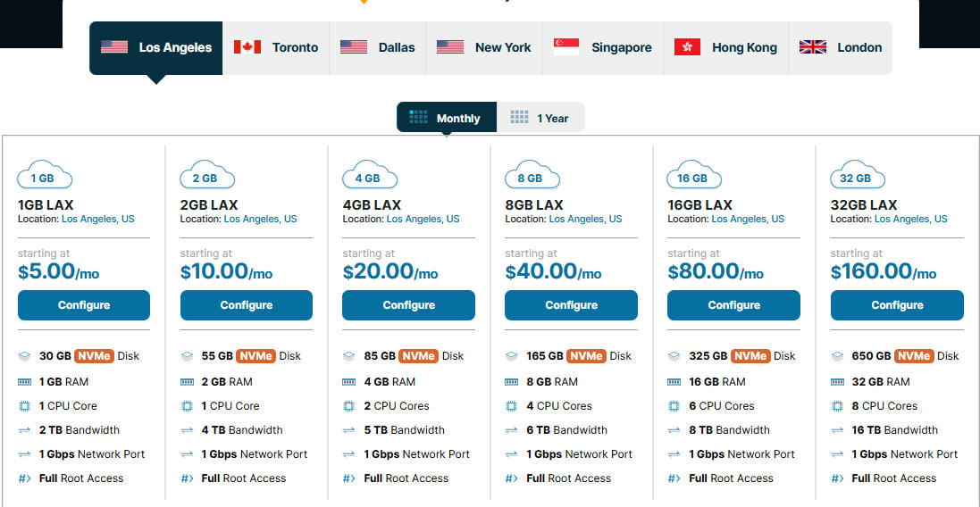Choose the Singapore location tab

[602, 48]
